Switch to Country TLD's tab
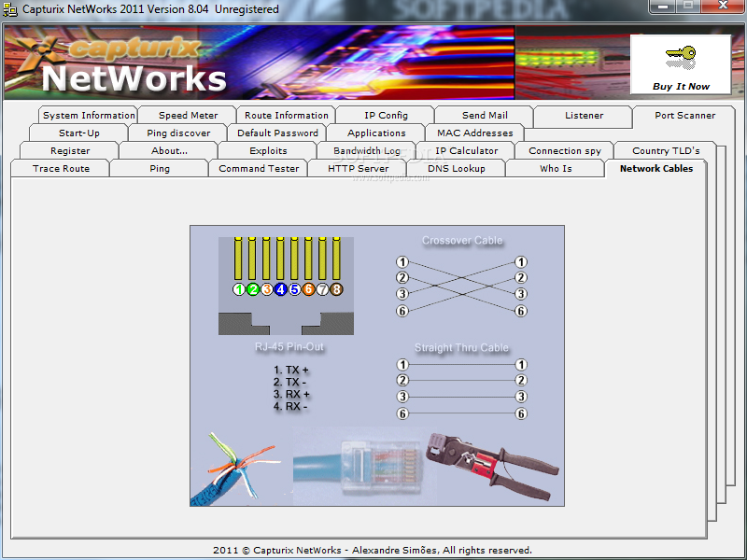The width and height of the screenshot is (747, 560). [x=666, y=150]
